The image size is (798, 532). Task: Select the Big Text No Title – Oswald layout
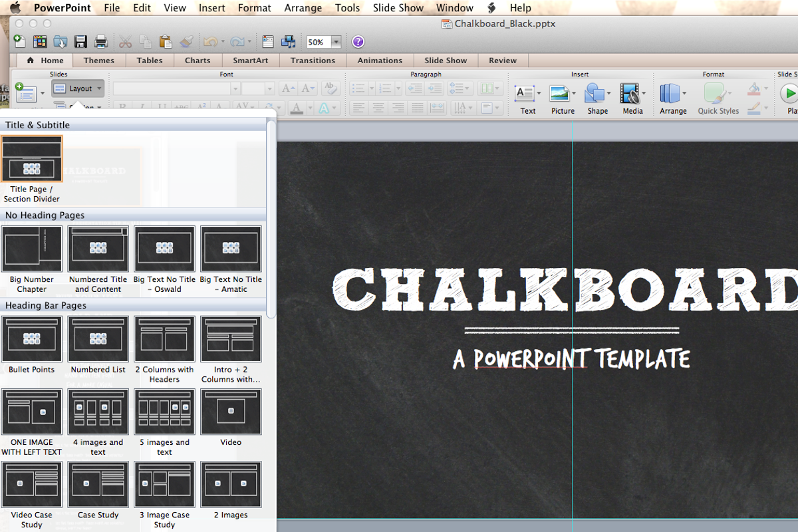coord(164,259)
